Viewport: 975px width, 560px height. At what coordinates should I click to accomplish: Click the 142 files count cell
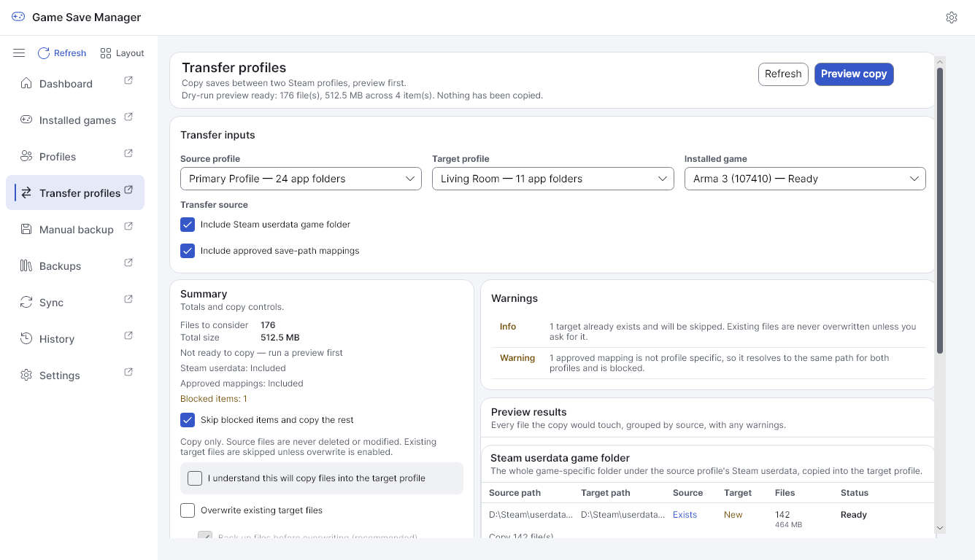pyautogui.click(x=782, y=515)
